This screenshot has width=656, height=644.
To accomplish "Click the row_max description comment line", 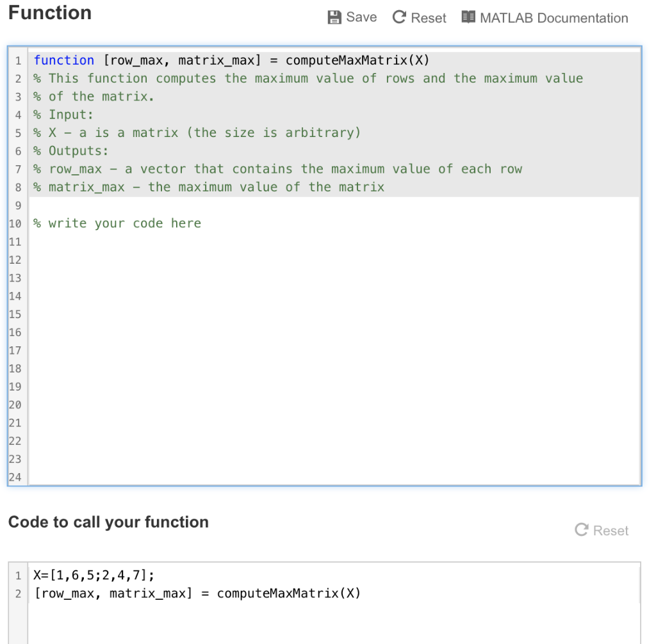I will [x=278, y=170].
